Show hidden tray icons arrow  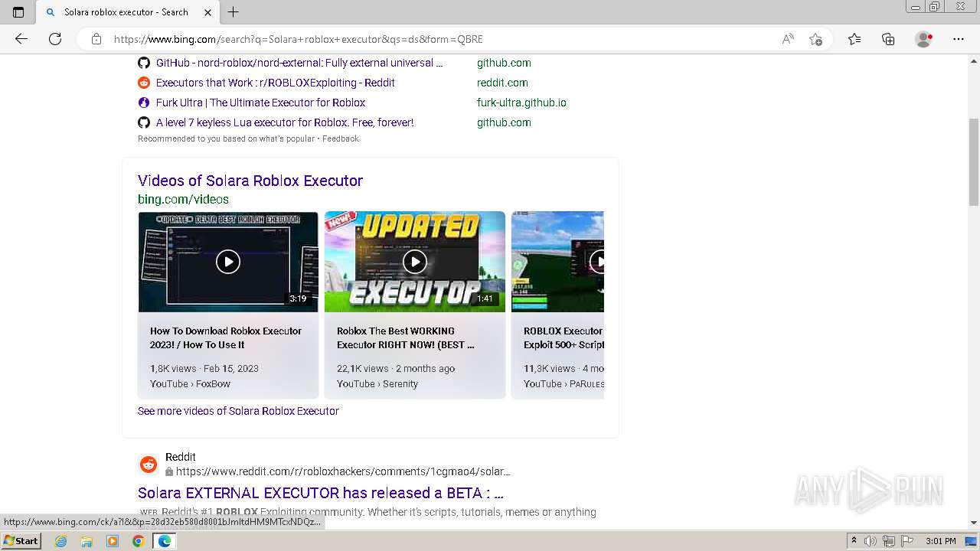tap(854, 541)
